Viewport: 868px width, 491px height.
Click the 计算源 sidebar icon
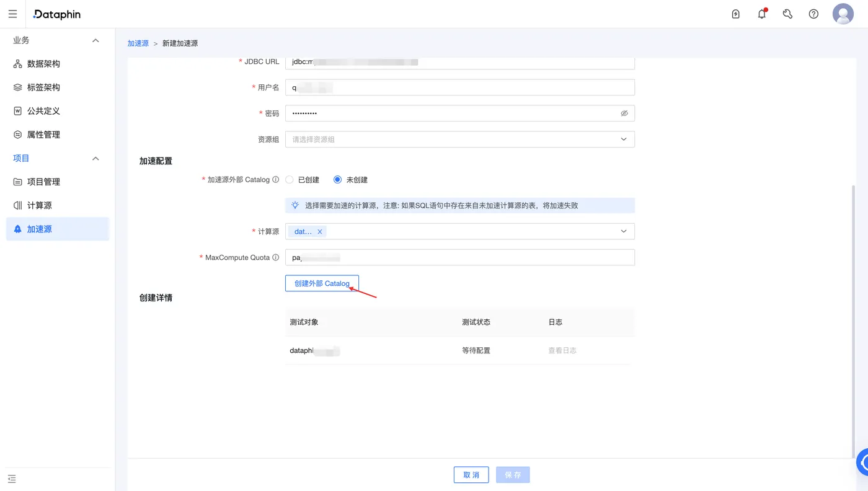point(17,205)
